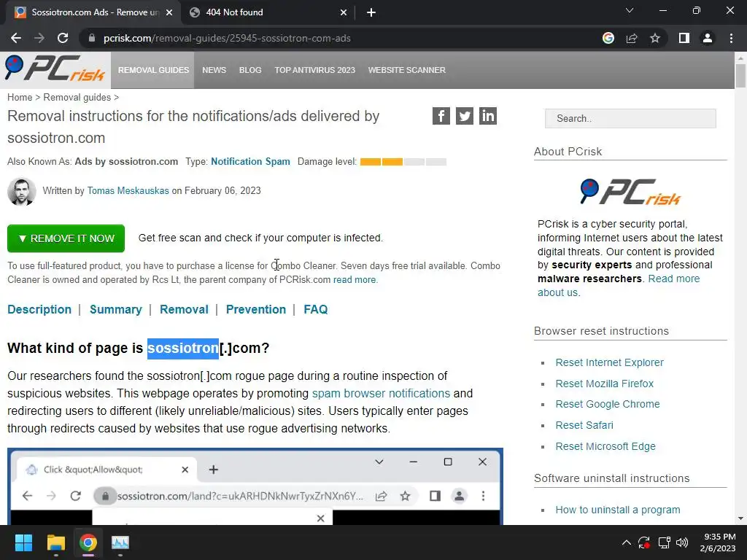The height and width of the screenshot is (560, 747).
Task: Jump to Description section
Action: click(39, 309)
